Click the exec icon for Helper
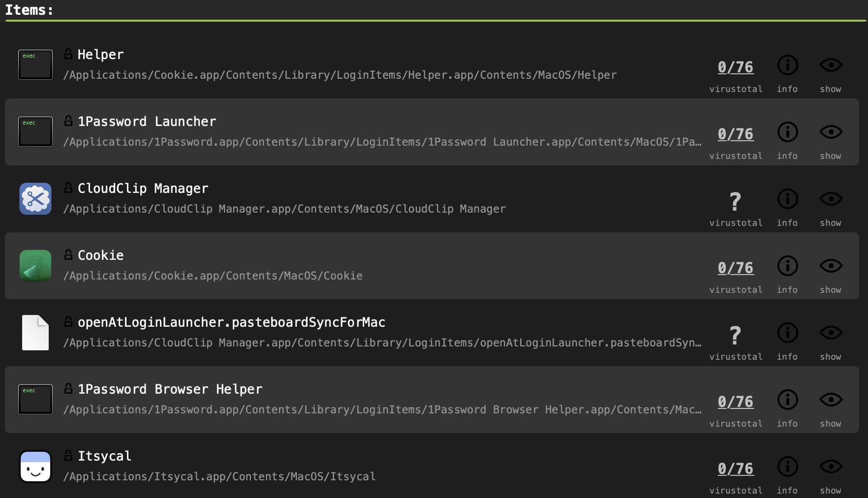 point(35,64)
